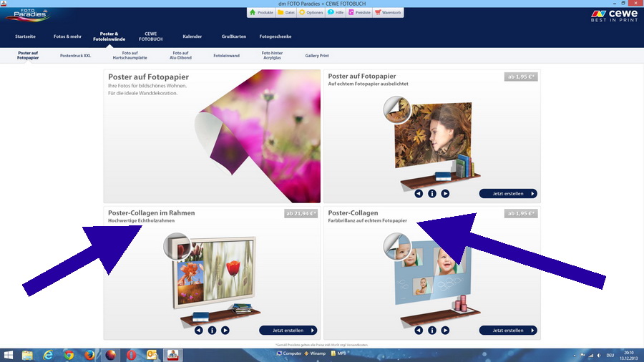Select Foto auf Alu-Dibond sub-tab
The image size is (644, 362).
(180, 55)
